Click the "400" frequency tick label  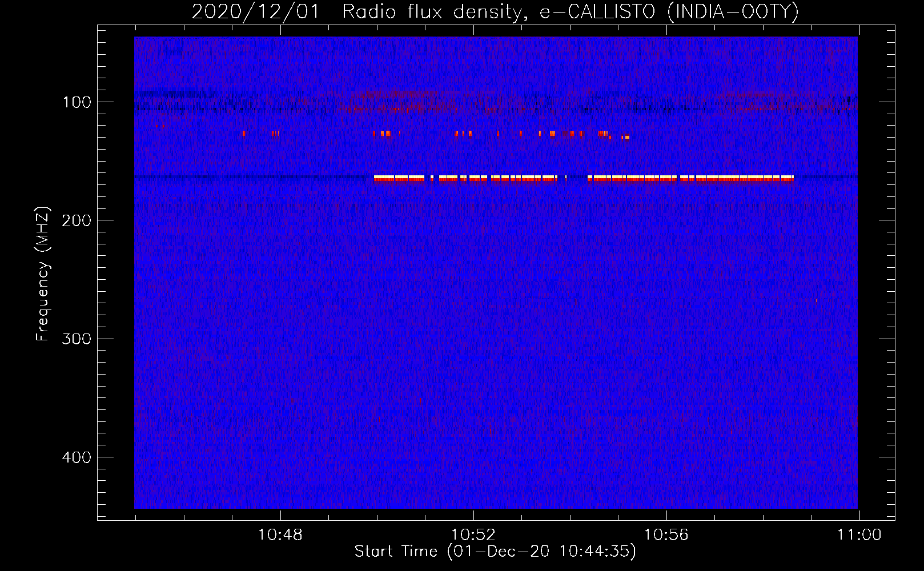[77, 457]
